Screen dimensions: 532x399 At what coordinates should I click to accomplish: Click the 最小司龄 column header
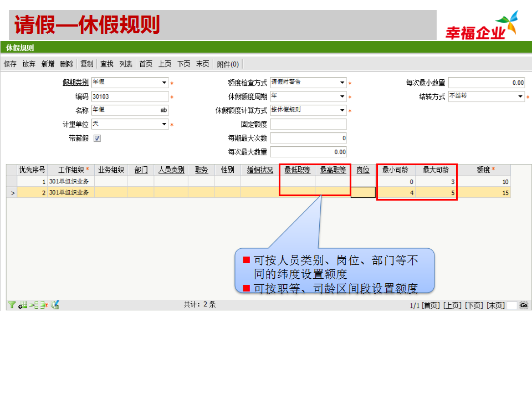(x=395, y=170)
